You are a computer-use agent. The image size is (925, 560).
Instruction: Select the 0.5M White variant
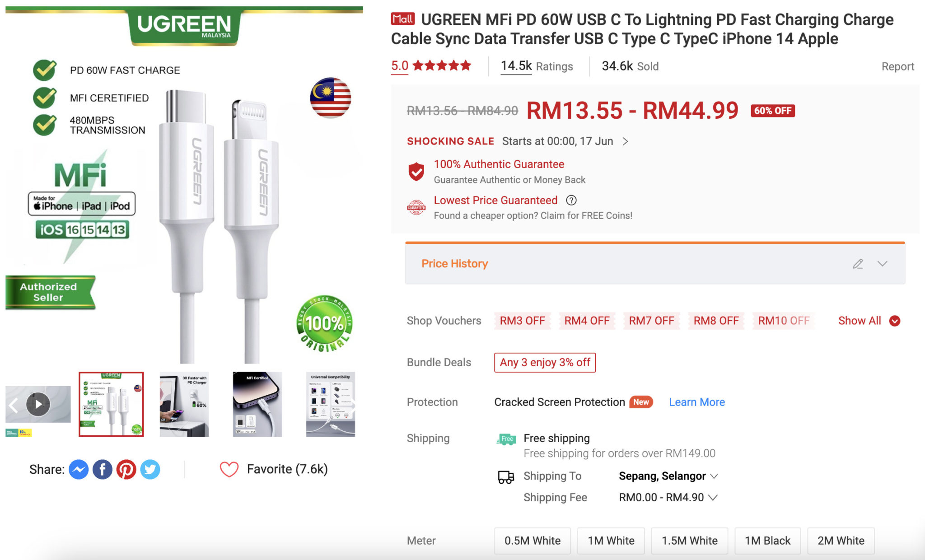tap(533, 541)
